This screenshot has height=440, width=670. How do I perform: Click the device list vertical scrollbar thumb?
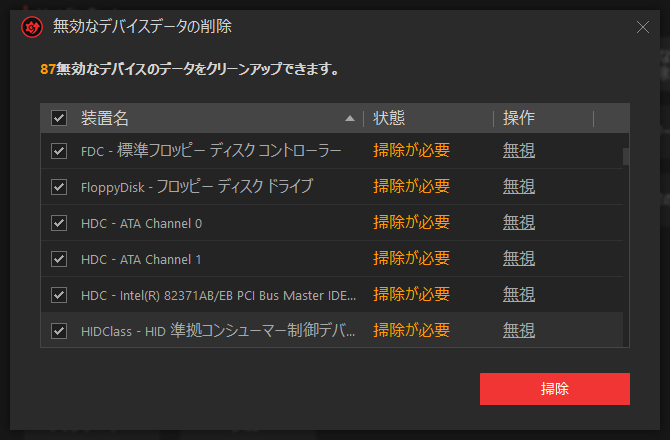(x=626, y=156)
